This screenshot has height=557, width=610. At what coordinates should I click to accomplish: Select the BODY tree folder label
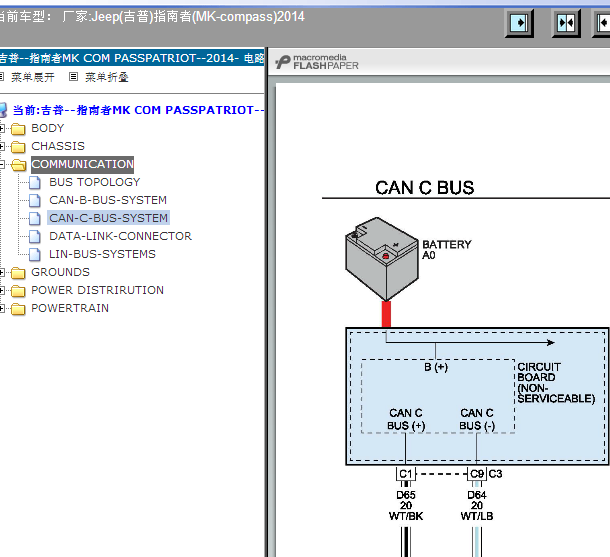(47, 128)
